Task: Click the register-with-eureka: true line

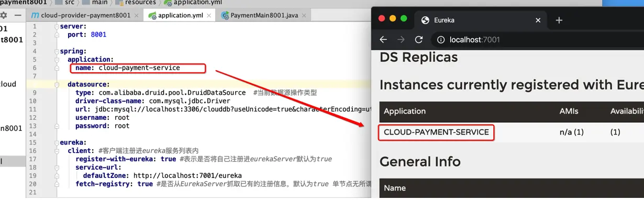Action: [x=126, y=159]
